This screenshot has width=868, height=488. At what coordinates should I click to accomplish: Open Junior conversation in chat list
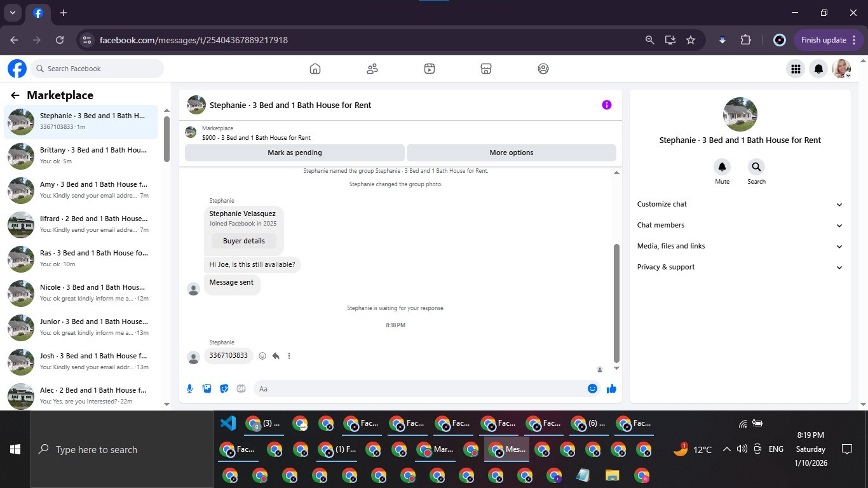pyautogui.click(x=81, y=327)
